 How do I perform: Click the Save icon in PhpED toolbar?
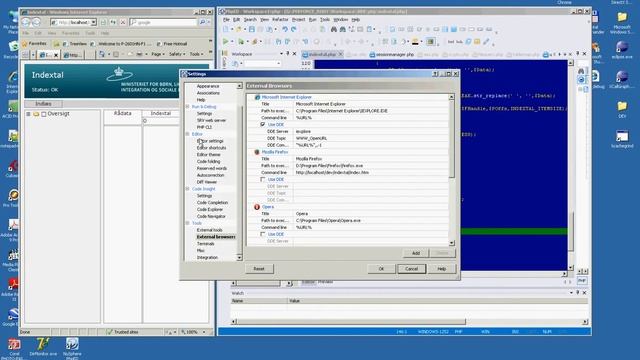pos(252,29)
